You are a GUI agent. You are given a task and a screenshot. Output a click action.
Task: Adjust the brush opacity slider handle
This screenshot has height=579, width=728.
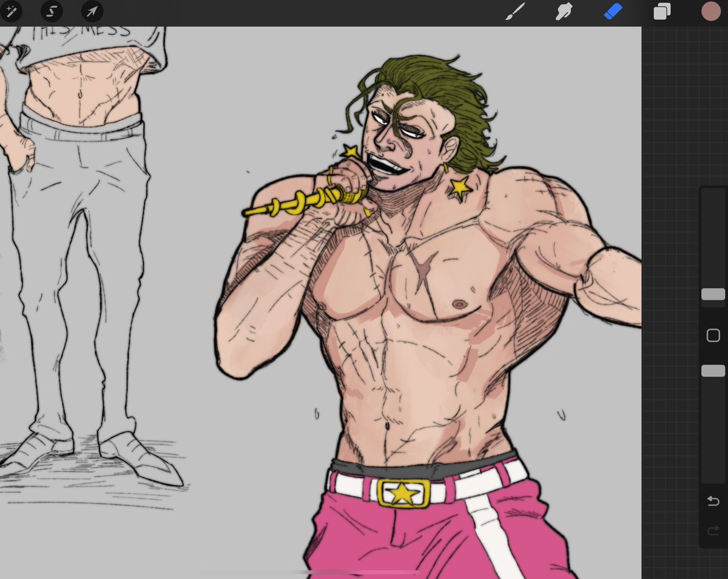pos(713,371)
